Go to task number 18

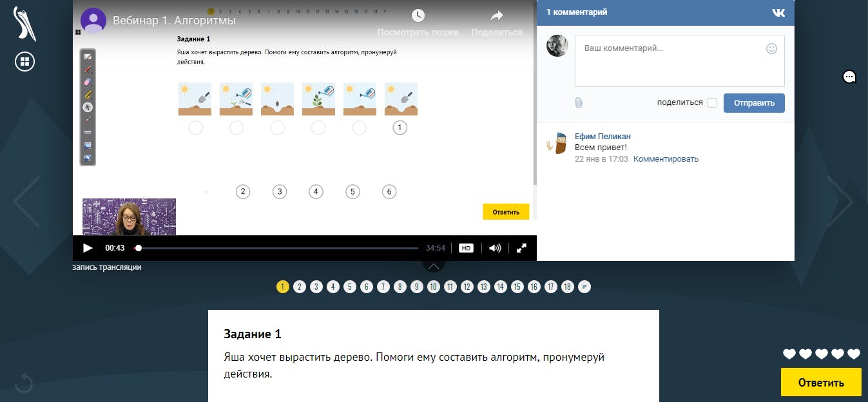tap(568, 287)
